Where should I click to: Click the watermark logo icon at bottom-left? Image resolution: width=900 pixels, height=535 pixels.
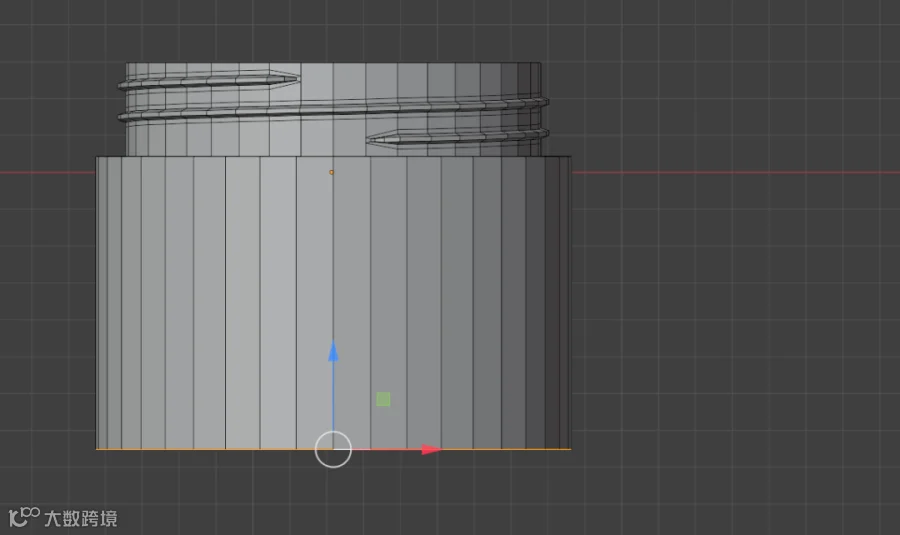pos(24,517)
